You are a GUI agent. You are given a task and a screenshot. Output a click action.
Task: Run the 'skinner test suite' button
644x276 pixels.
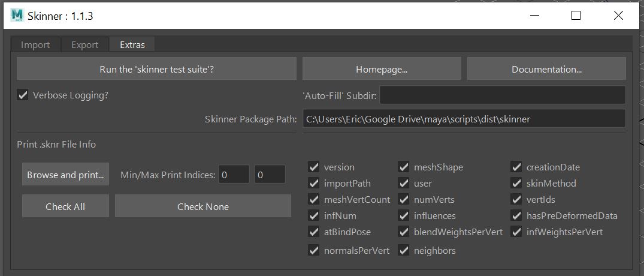point(156,68)
